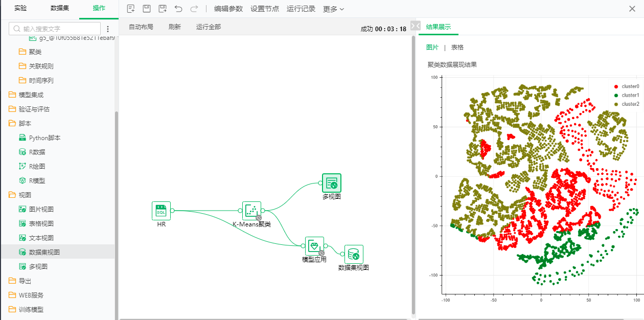Viewport: 644px width, 320px height.
Task: Close the experiment editor with X
Action: pyautogui.click(x=632, y=9)
